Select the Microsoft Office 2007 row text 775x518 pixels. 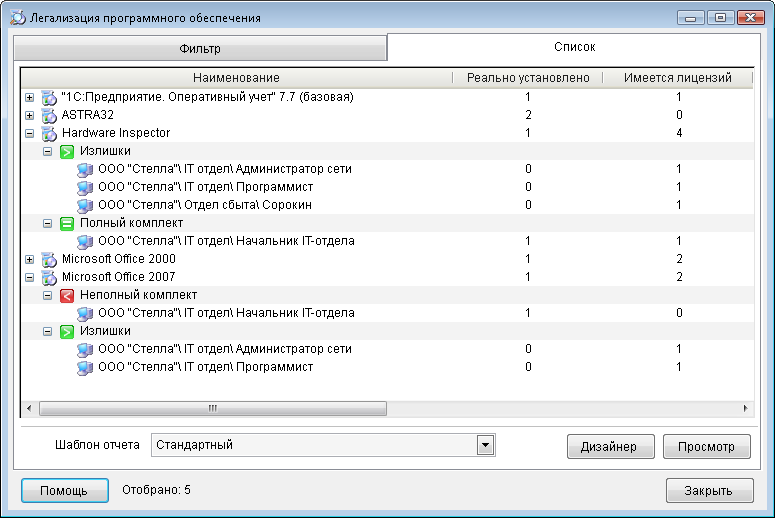click(119, 277)
